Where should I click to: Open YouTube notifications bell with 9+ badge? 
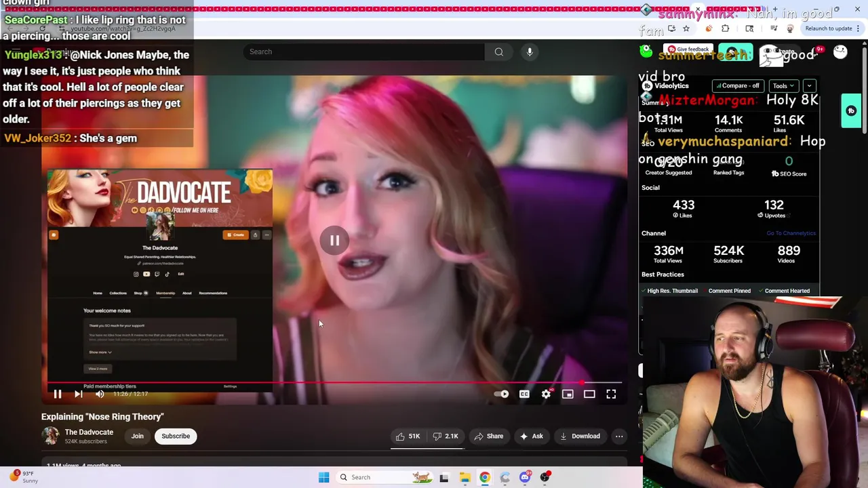(814, 52)
